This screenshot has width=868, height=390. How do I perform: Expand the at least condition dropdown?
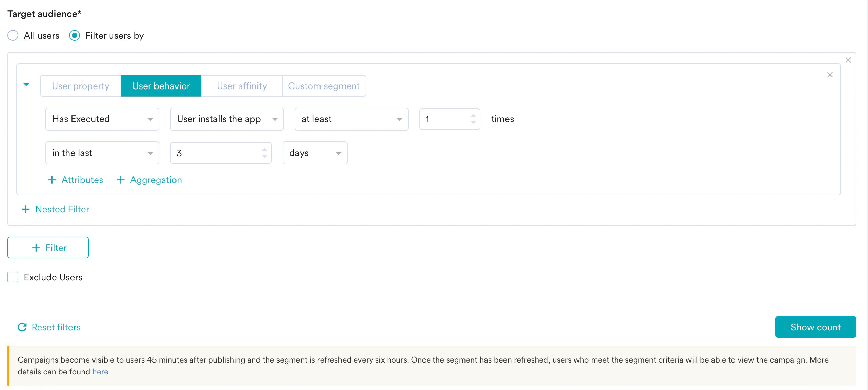(351, 119)
